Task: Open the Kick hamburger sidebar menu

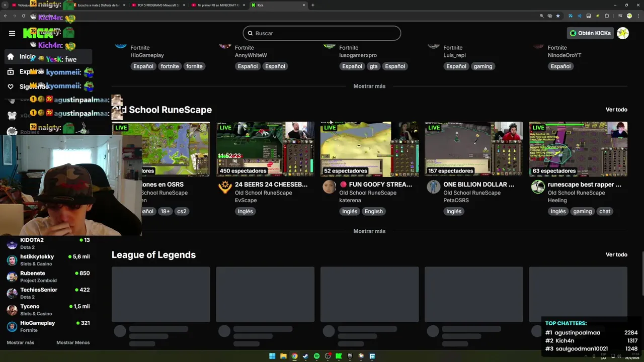Action: pos(12,33)
